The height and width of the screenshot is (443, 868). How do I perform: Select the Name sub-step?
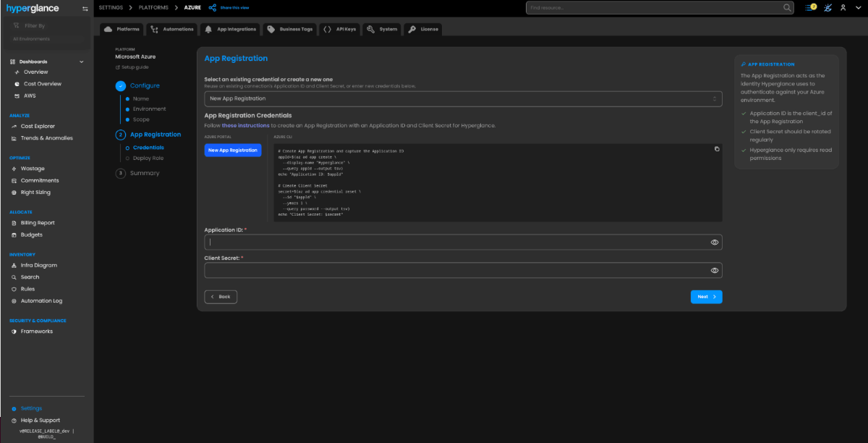click(x=140, y=98)
